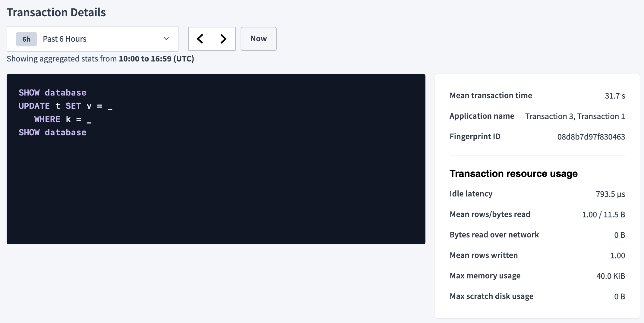Select the first SHOW database statement

point(52,93)
